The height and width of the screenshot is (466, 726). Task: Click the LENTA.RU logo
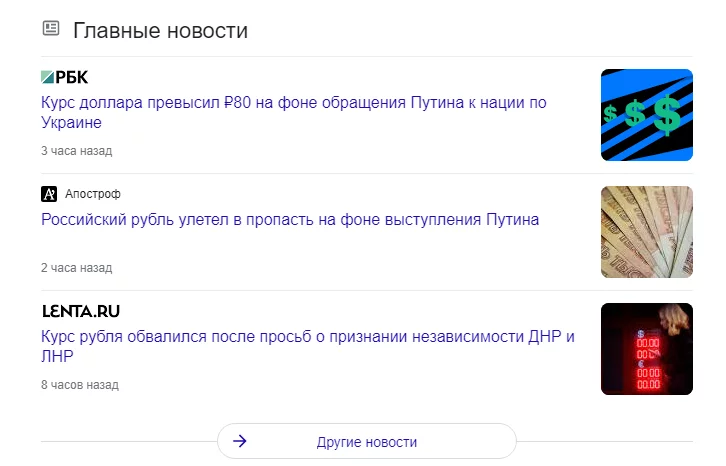[80, 311]
